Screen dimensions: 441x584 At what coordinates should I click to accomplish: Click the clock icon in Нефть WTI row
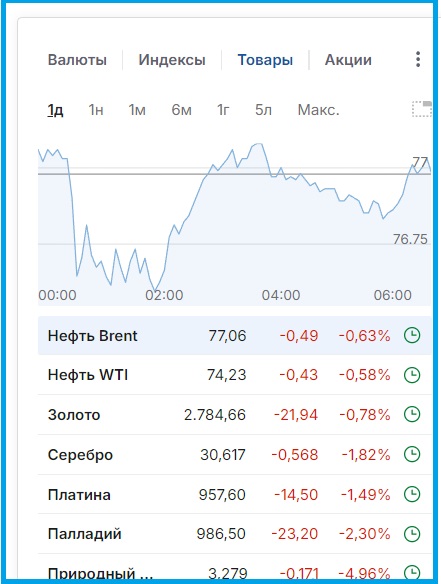(412, 375)
